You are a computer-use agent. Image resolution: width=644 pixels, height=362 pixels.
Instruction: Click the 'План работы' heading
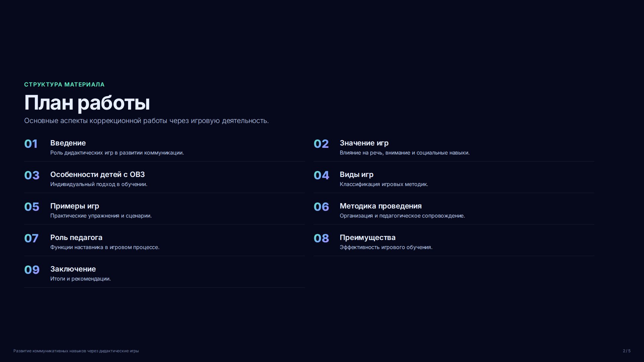pos(87,103)
